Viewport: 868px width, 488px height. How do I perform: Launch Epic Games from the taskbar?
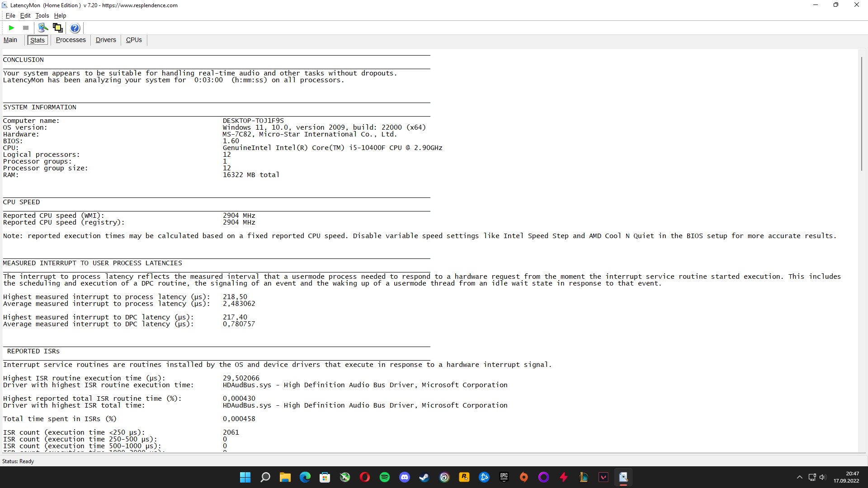click(x=504, y=477)
